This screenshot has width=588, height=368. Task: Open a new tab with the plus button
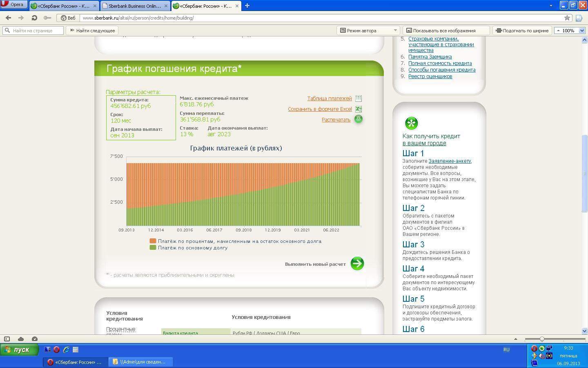[x=247, y=6]
